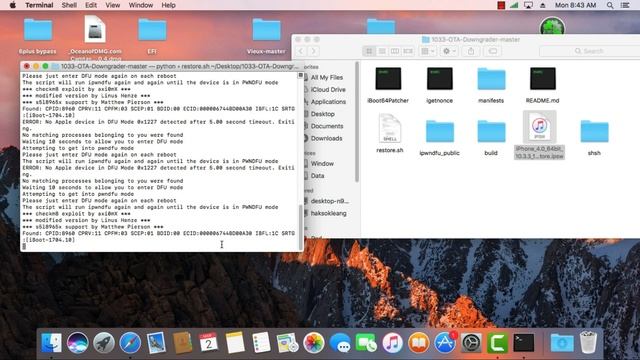Select Desktop in Finder sidebar

(322, 114)
